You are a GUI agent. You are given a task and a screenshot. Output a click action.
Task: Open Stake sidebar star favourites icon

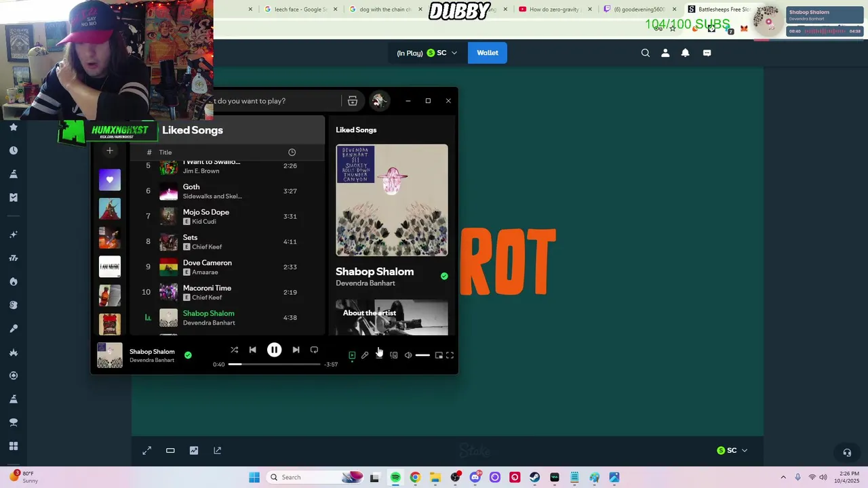tap(14, 127)
